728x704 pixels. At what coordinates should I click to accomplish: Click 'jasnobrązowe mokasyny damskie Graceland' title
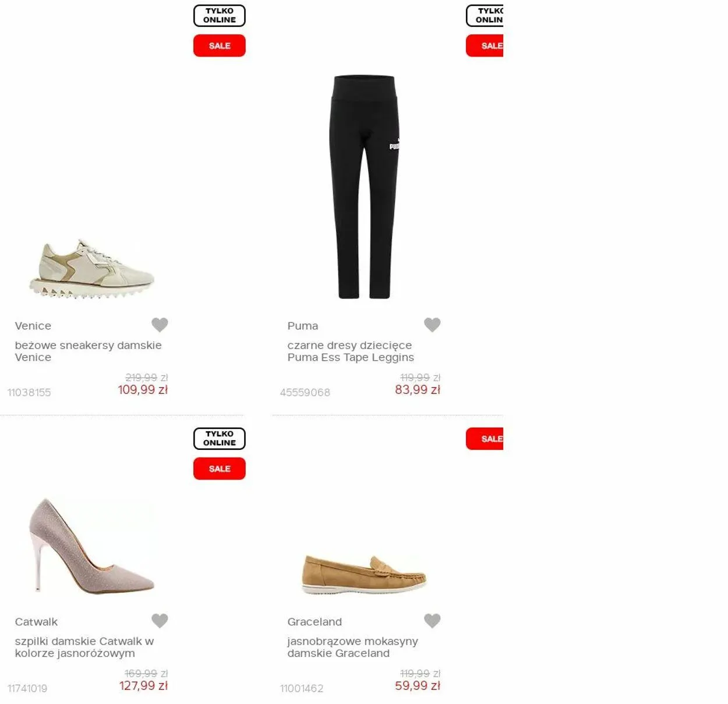(x=352, y=647)
